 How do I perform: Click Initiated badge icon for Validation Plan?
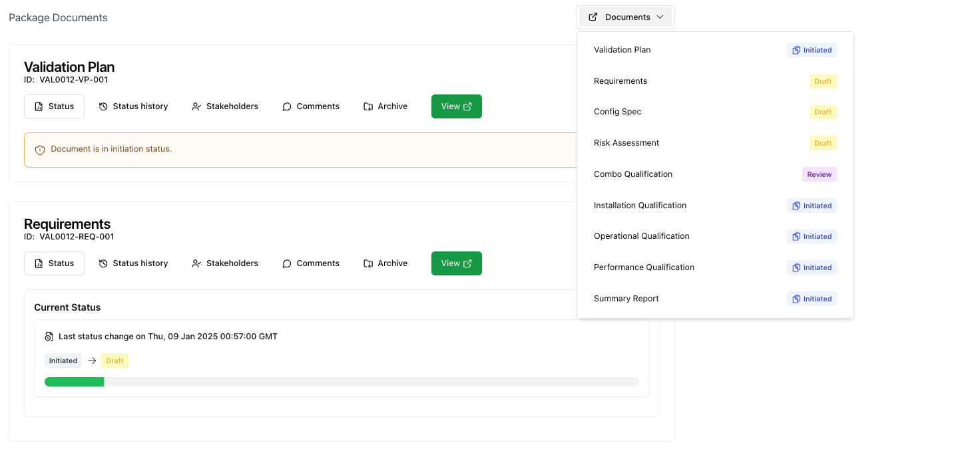[796, 51]
